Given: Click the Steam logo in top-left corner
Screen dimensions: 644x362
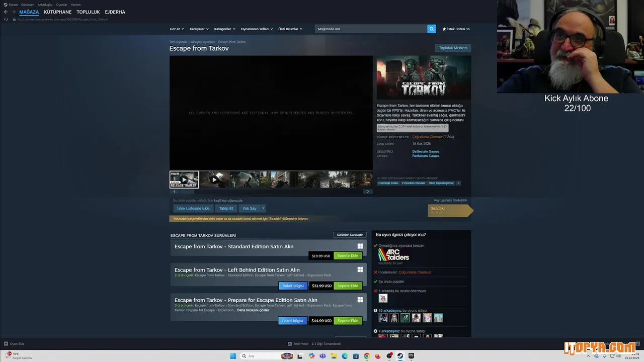Looking at the screenshot, I should (6, 5).
